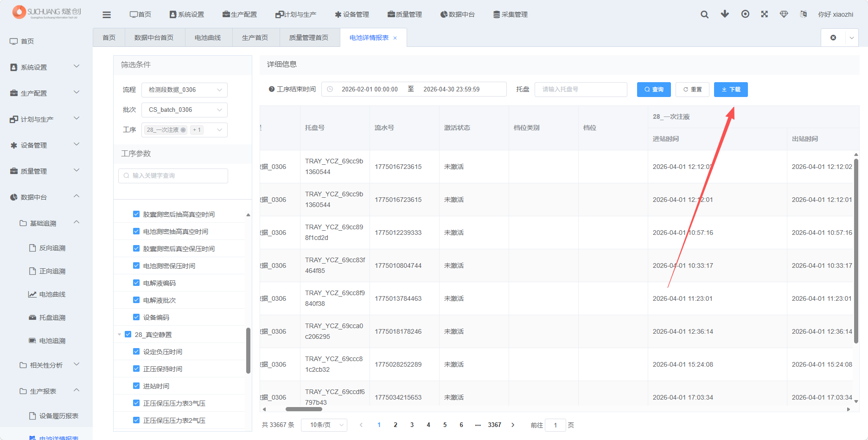Screen dimensions: 868x440
Task: Open 计划与生产 in top navigation
Action: click(x=296, y=14)
